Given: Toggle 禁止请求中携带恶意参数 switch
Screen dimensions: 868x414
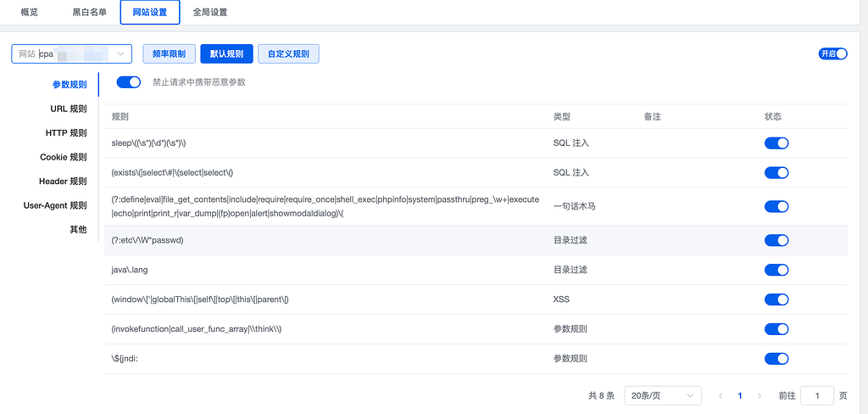Looking at the screenshot, I should [x=129, y=82].
